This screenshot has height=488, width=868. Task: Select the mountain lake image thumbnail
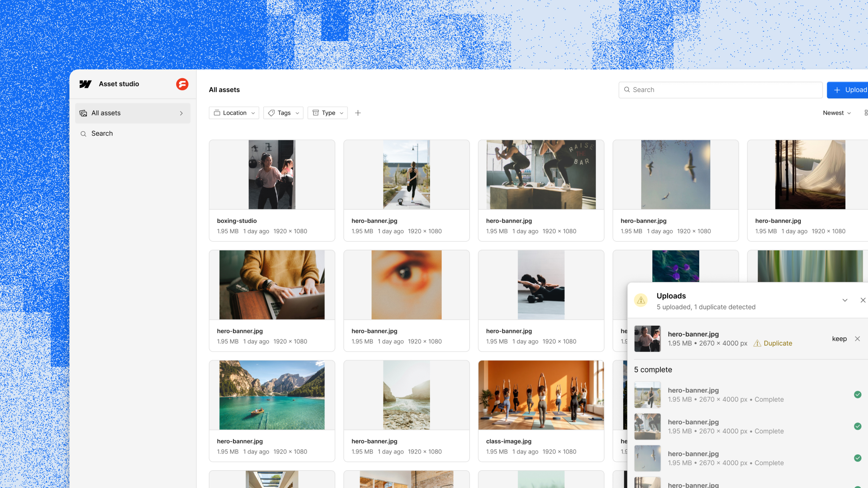point(272,395)
